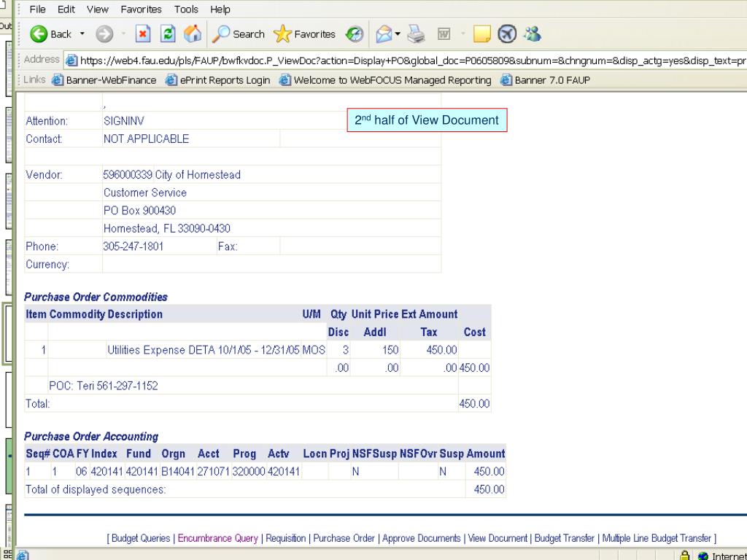Open the File menu

[37, 9]
